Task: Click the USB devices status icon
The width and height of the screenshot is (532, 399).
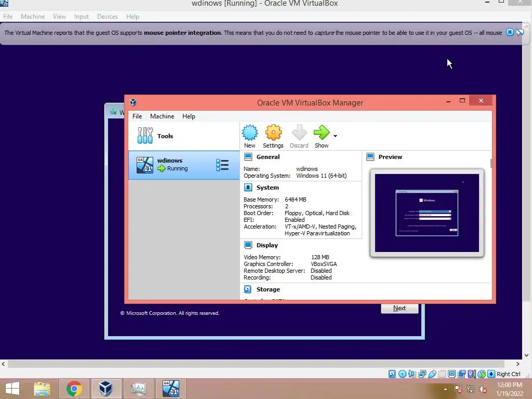Action: point(432,374)
